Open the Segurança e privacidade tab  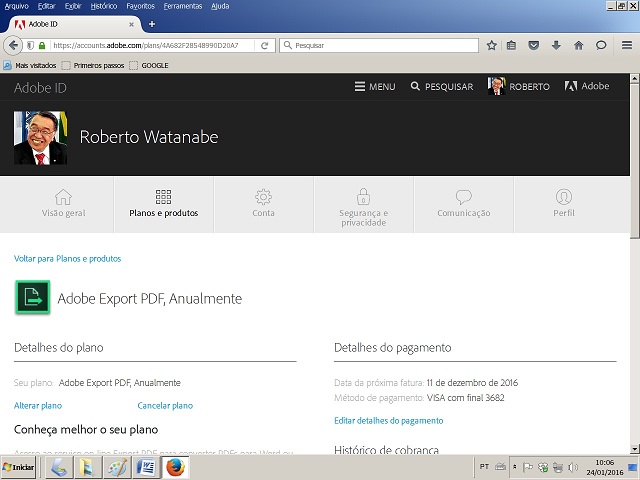(x=363, y=204)
